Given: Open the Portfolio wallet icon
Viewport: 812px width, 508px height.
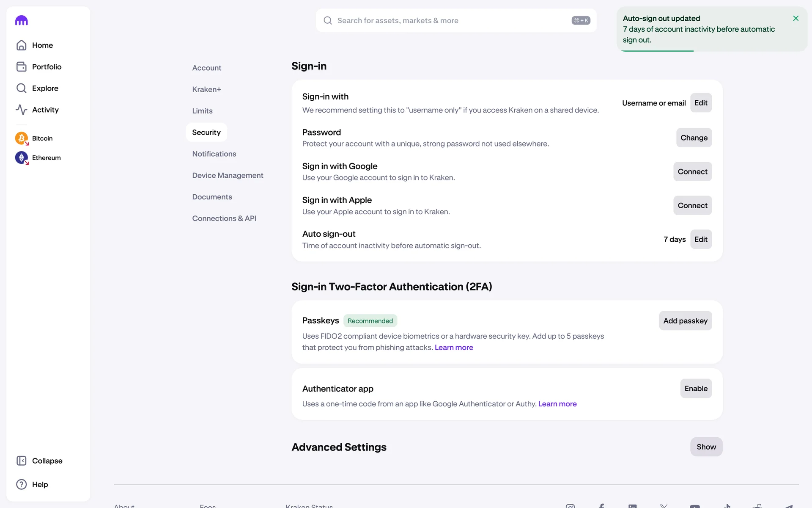Looking at the screenshot, I should pyautogui.click(x=21, y=67).
